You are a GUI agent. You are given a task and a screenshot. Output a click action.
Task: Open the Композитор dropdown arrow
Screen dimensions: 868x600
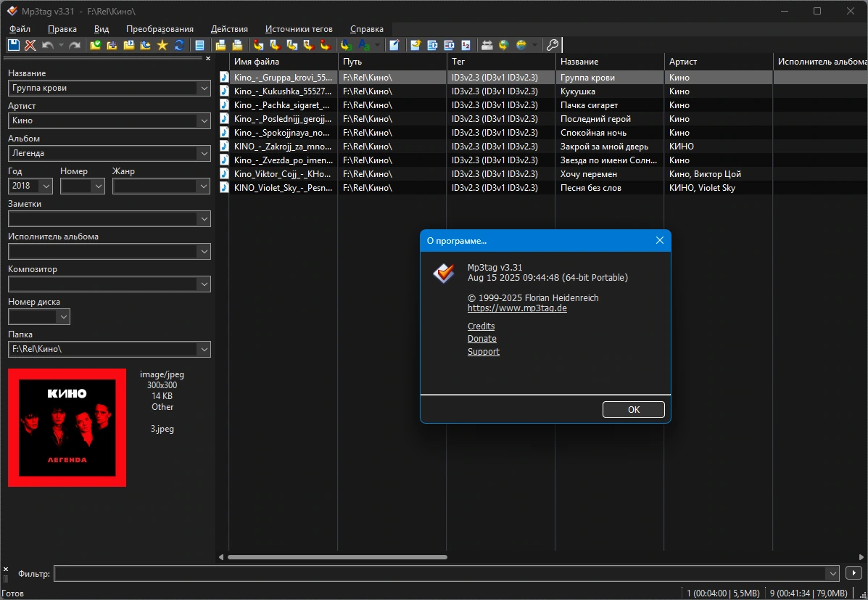(204, 284)
